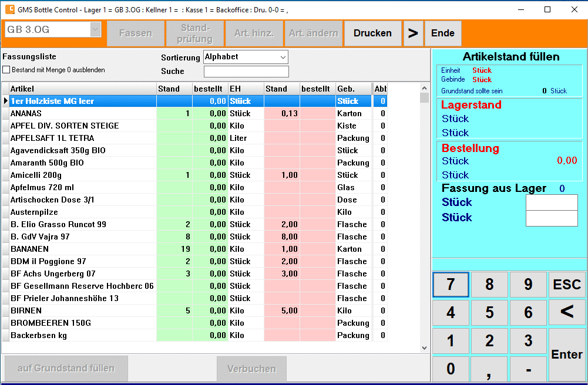Click the 'Geb.' column header
This screenshot has width=588, height=385.
(353, 89)
